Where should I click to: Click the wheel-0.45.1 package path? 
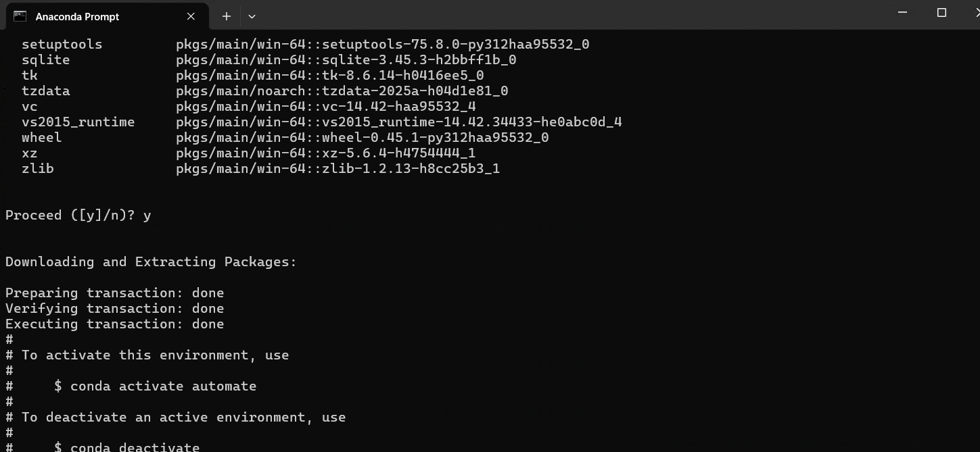[363, 138]
